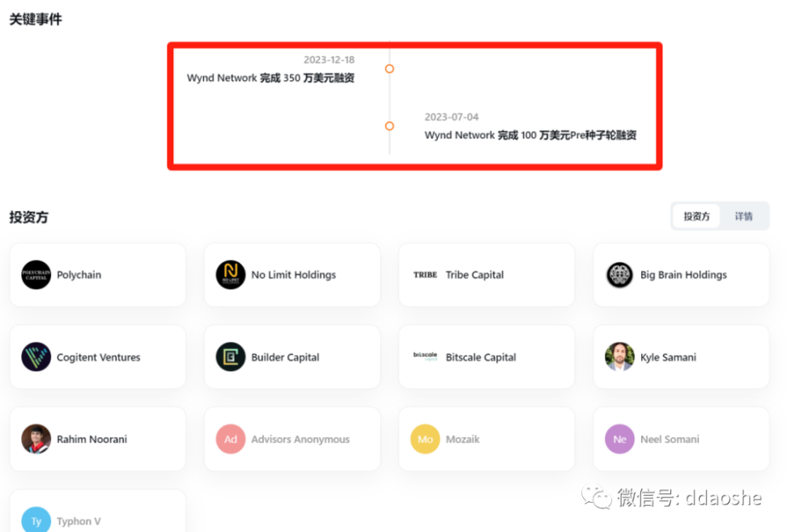Viewport: 787px width, 532px height.
Task: Click the blue Ty avatar icon
Action: (x=36, y=520)
